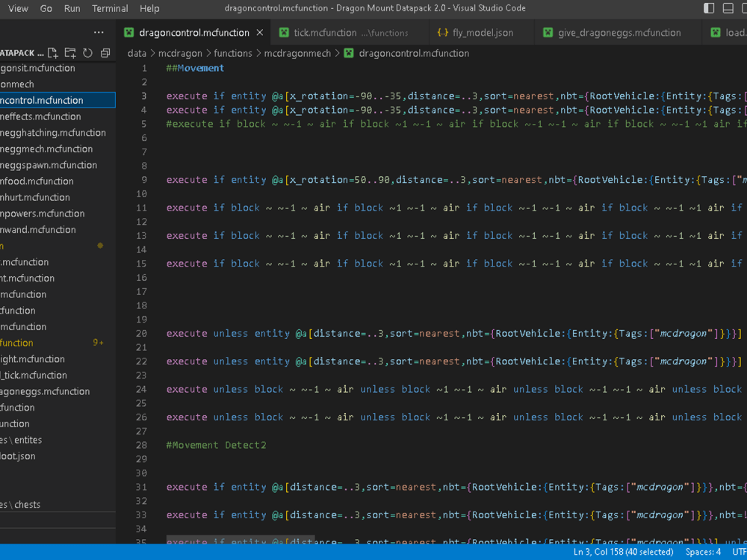Open the Run menu

coord(72,8)
